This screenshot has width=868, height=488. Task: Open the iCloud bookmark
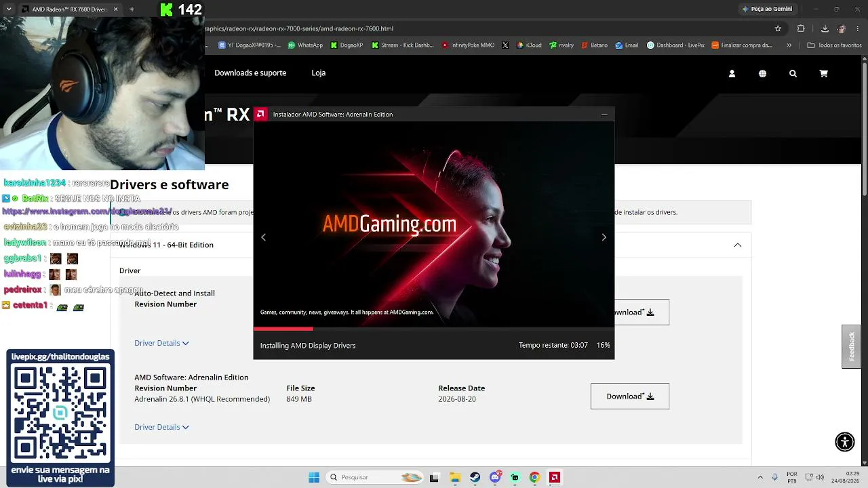pos(529,45)
